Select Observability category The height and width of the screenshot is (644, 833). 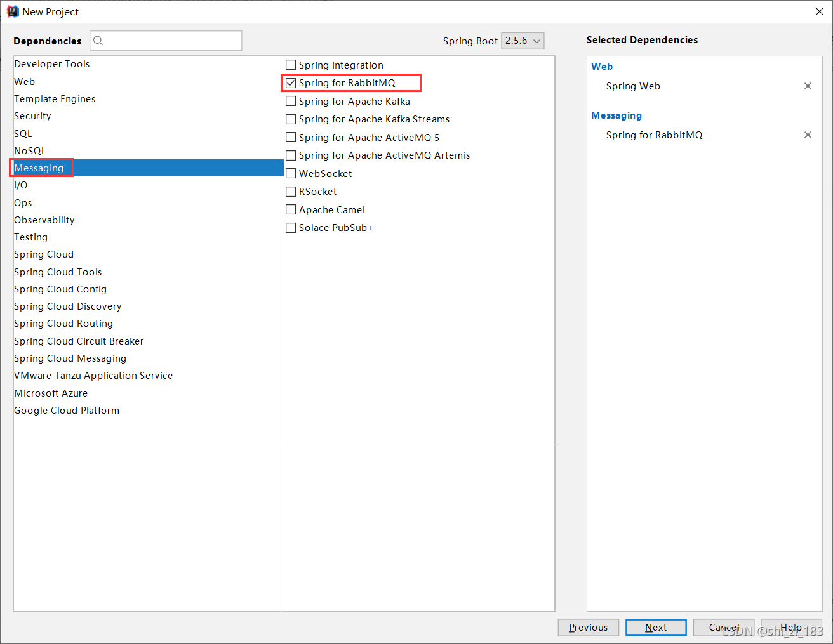coord(149,220)
